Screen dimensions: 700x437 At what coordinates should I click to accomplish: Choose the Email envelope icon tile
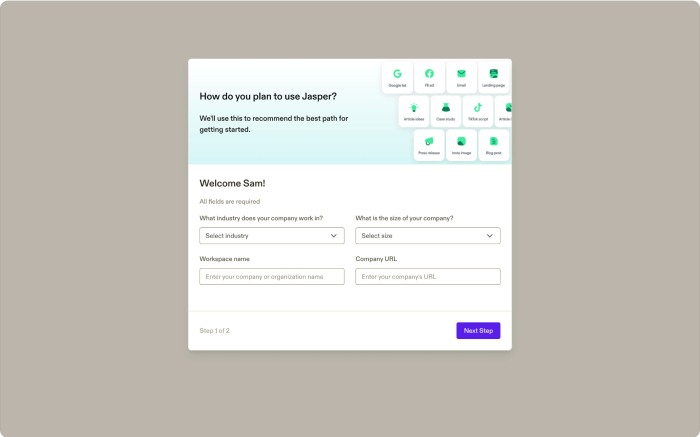[x=461, y=74]
